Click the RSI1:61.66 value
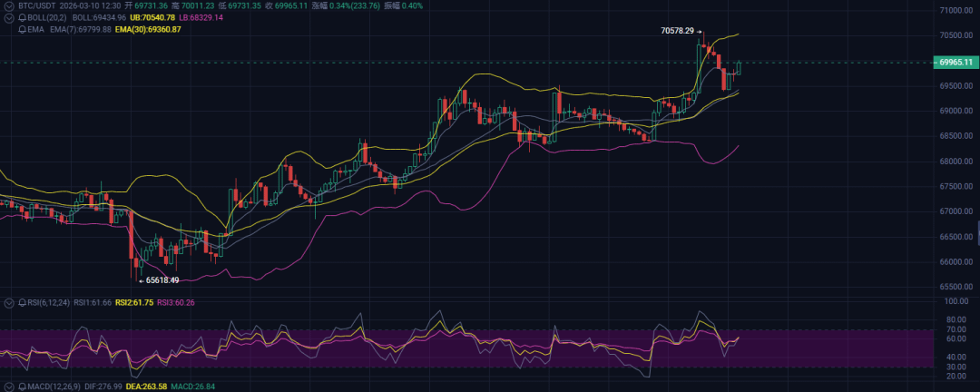Image resolution: width=980 pixels, height=392 pixels. pos(93,302)
